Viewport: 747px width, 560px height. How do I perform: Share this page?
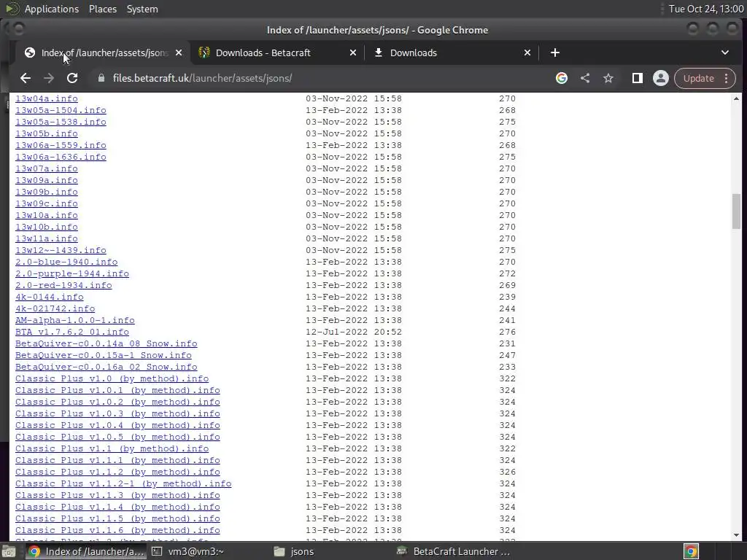[585, 78]
